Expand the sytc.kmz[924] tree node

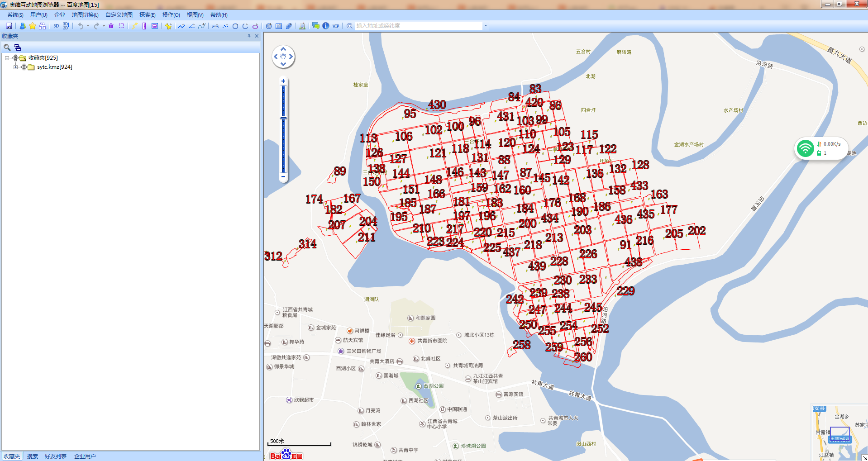(x=15, y=67)
